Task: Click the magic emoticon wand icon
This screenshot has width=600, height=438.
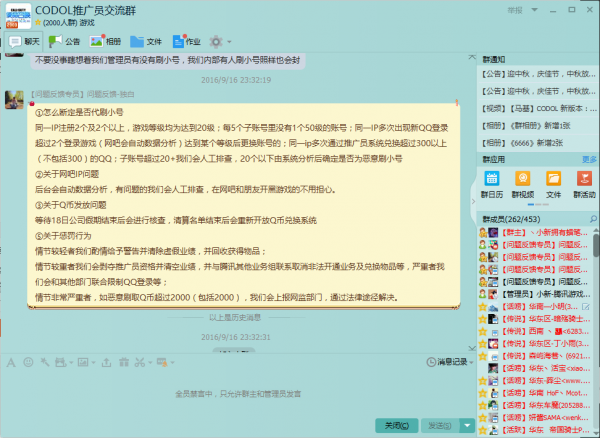Action: (45, 362)
